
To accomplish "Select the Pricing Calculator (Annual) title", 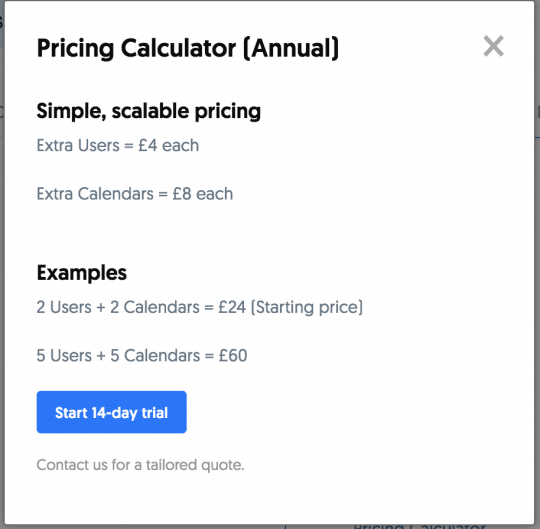I will (x=188, y=48).
